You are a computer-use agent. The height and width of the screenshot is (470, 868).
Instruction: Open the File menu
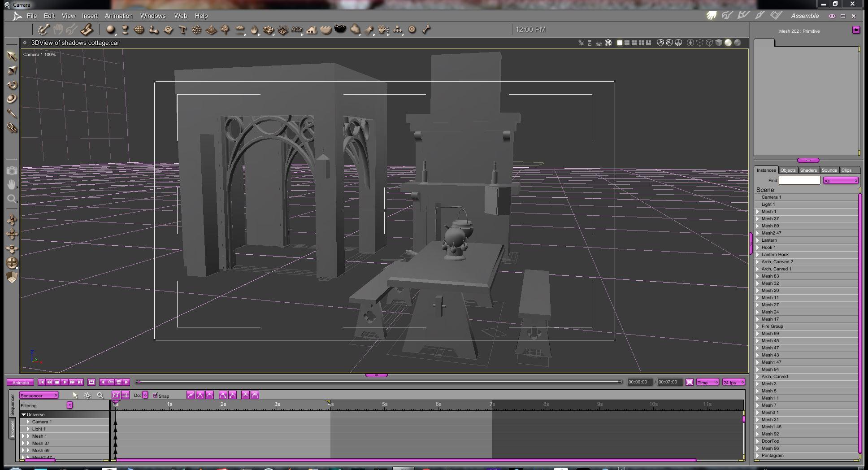(x=32, y=16)
